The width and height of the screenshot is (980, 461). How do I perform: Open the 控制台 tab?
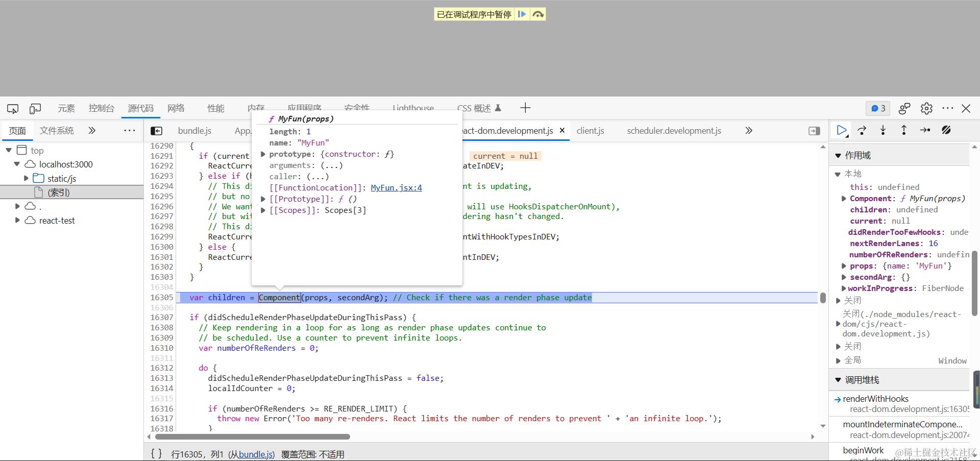[x=102, y=108]
